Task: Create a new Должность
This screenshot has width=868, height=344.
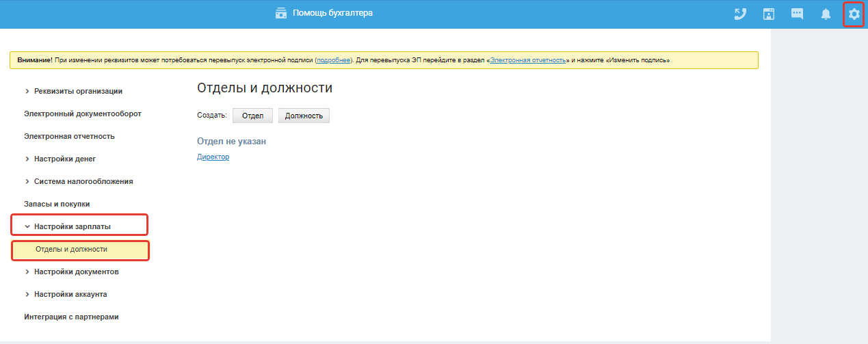Action: point(304,116)
